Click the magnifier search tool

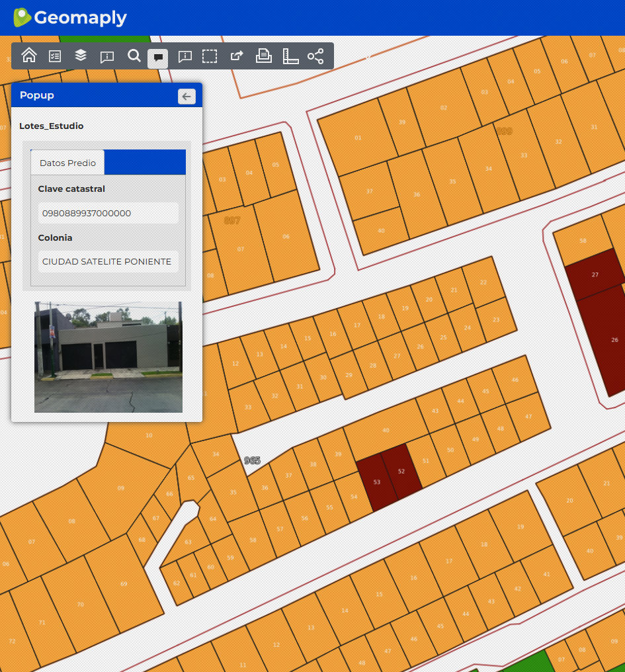134,56
